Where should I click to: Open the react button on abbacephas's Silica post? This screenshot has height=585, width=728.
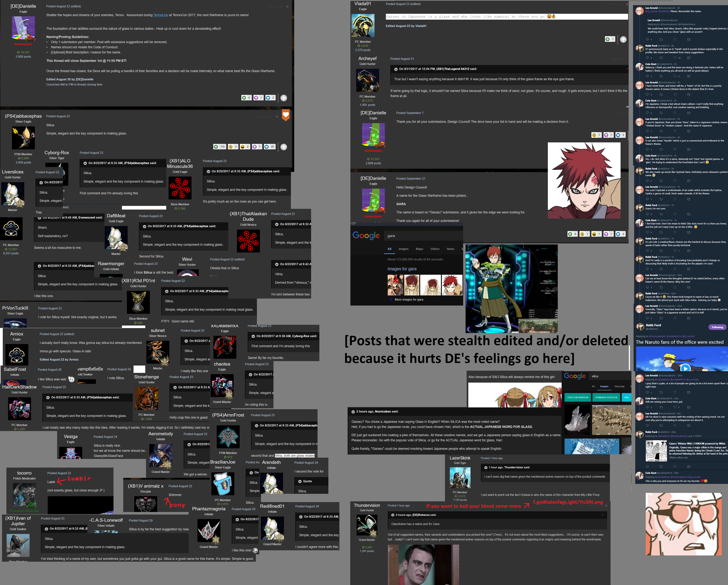click(x=284, y=147)
